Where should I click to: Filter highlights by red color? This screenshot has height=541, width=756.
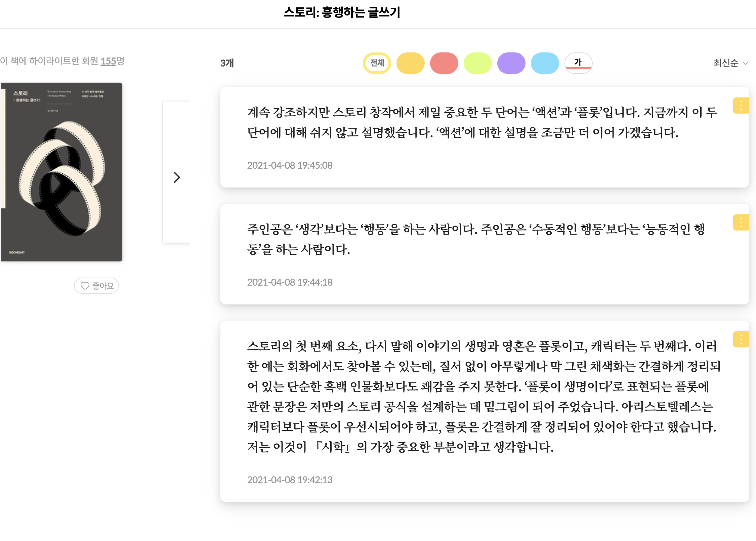point(444,63)
